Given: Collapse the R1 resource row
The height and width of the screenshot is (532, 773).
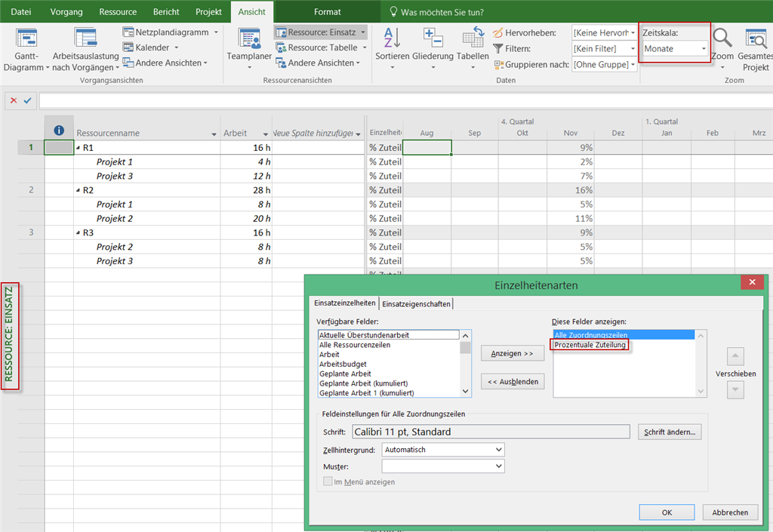Looking at the screenshot, I should [79, 148].
